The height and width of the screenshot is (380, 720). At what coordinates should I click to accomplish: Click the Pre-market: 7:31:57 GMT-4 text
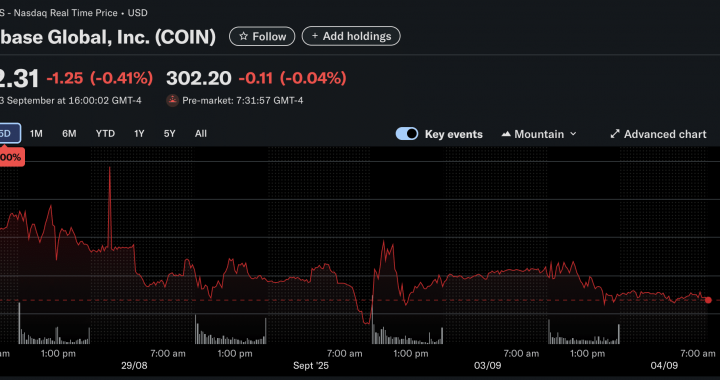tap(242, 101)
